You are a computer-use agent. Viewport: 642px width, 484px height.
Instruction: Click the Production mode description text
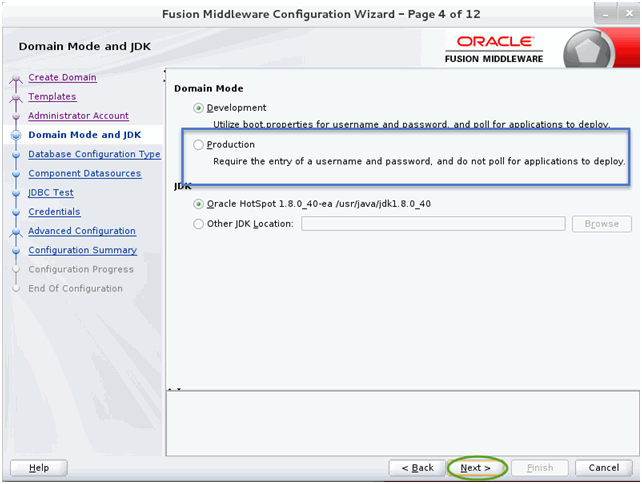[419, 161]
